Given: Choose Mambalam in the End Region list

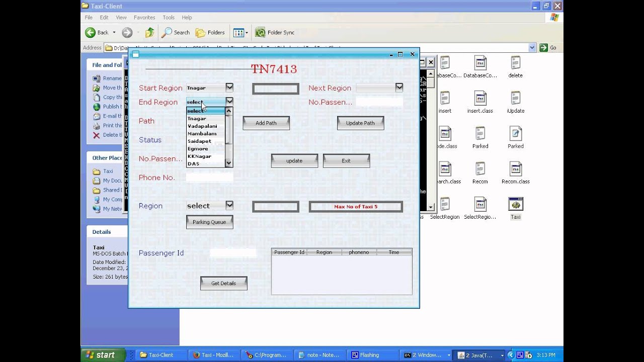Looking at the screenshot, I should click(x=206, y=134).
